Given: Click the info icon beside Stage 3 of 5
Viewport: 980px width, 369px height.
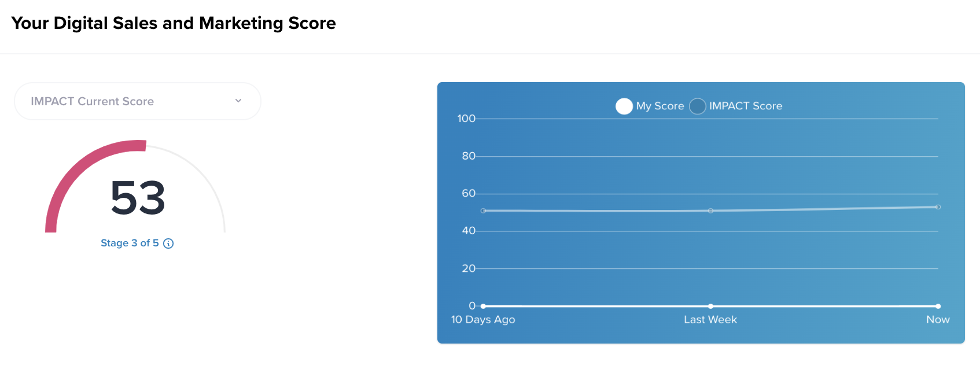Looking at the screenshot, I should tap(168, 243).
